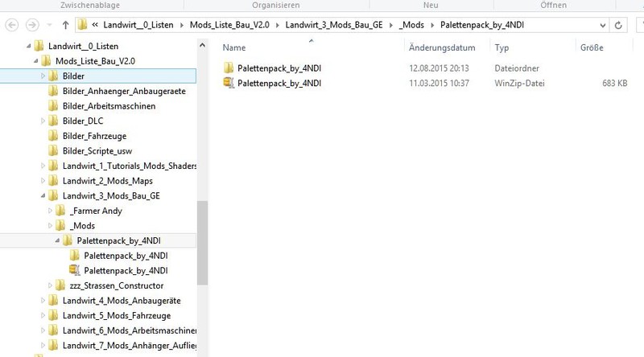Click zzz_Strassen_Constructor folder icon
Screen dimensions: 644x357
(x=60, y=285)
